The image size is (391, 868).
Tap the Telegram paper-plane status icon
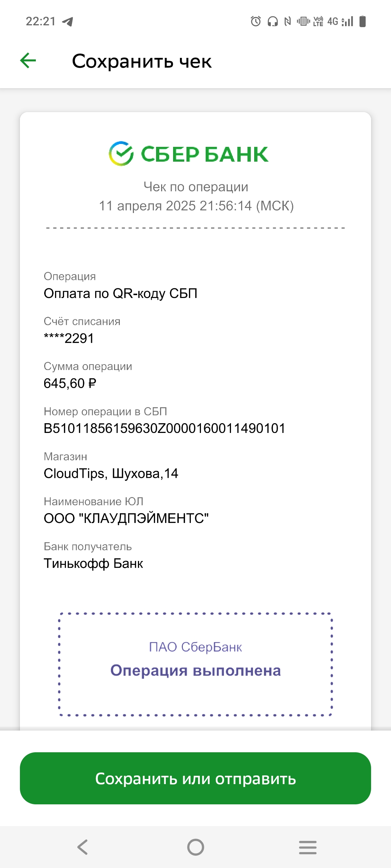[68, 22]
